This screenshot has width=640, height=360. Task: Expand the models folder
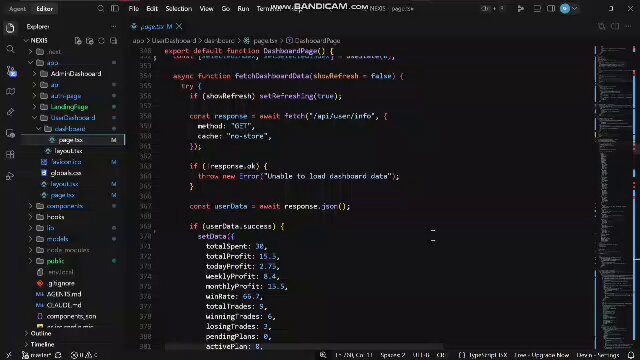point(31,239)
